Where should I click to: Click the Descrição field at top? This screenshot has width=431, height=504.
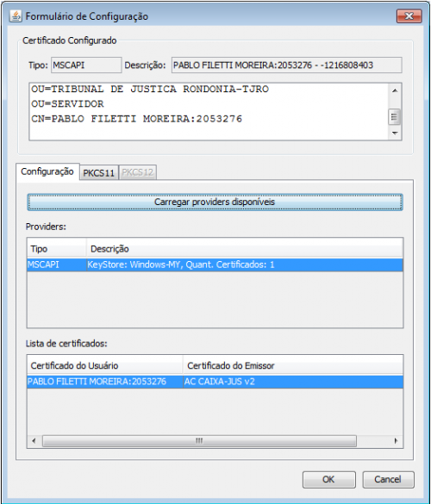point(286,65)
